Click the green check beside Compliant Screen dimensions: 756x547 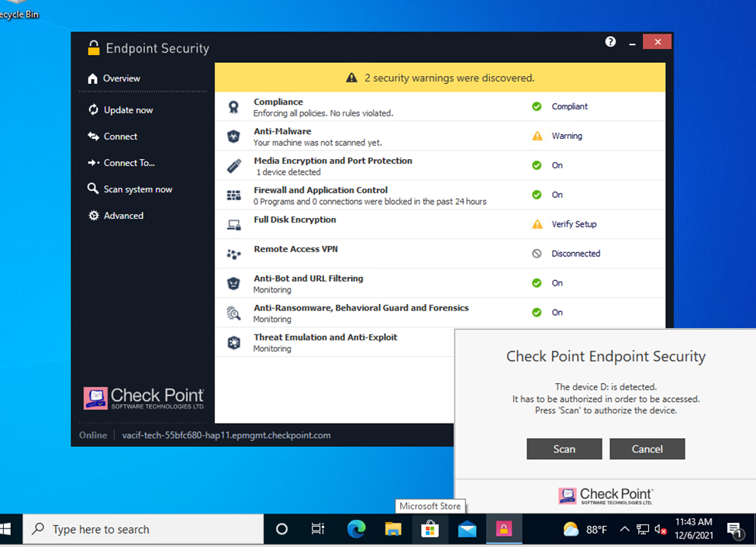tap(537, 106)
